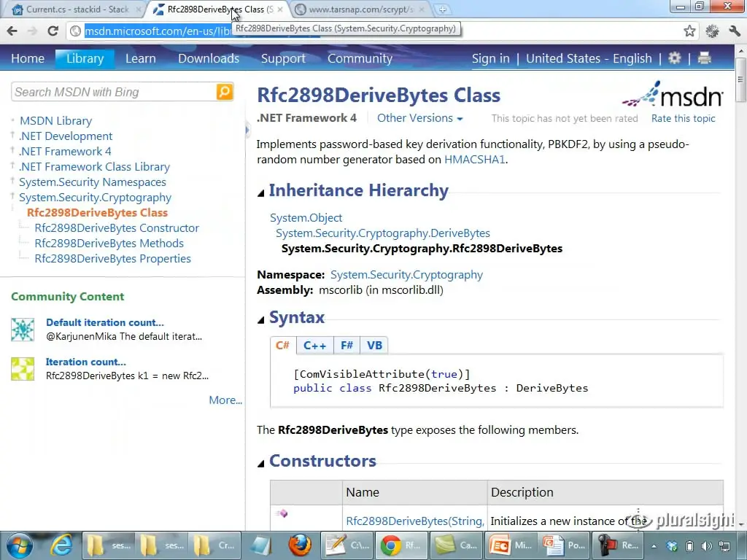The width and height of the screenshot is (747, 560).
Task: Open the Learn menu item
Action: 141,58
